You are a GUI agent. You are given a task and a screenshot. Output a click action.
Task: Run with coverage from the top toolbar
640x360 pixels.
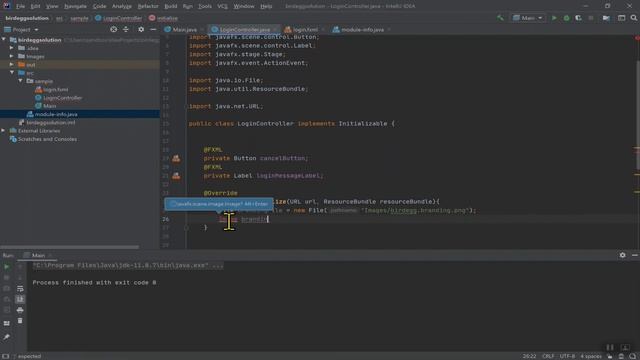[x=578, y=18]
